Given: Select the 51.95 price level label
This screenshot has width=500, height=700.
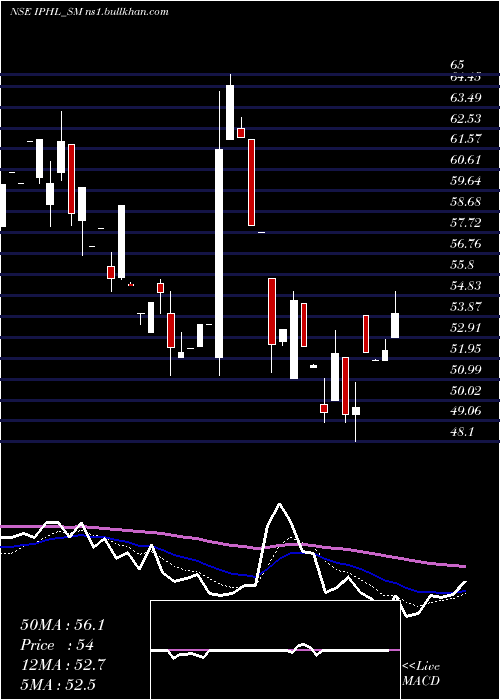Looking at the screenshot, I should 466,348.
